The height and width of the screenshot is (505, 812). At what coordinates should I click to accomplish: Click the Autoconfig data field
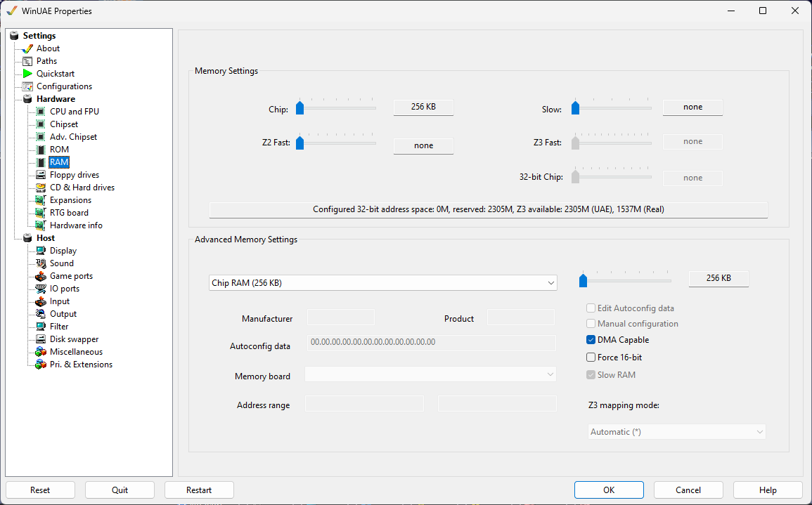[432, 343]
